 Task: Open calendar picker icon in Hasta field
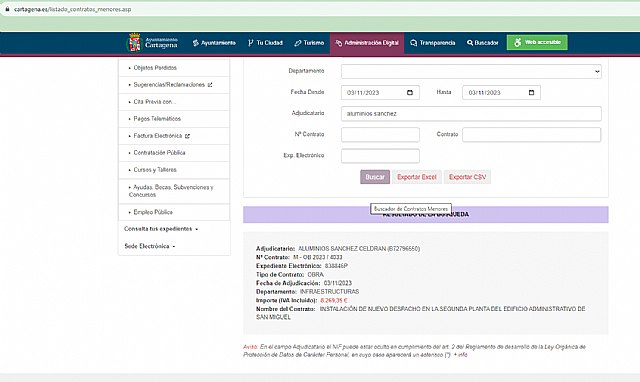[531, 93]
